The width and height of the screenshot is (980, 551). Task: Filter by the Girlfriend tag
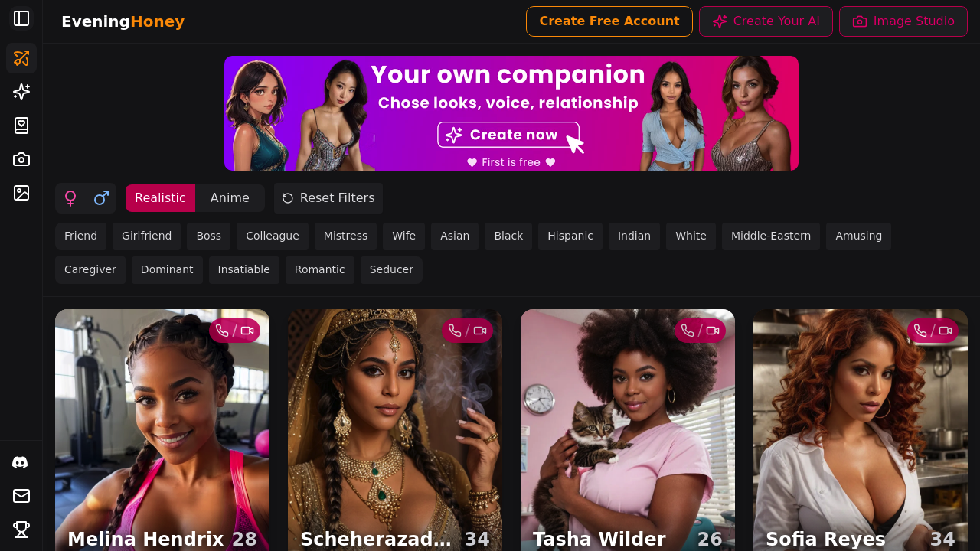(146, 236)
